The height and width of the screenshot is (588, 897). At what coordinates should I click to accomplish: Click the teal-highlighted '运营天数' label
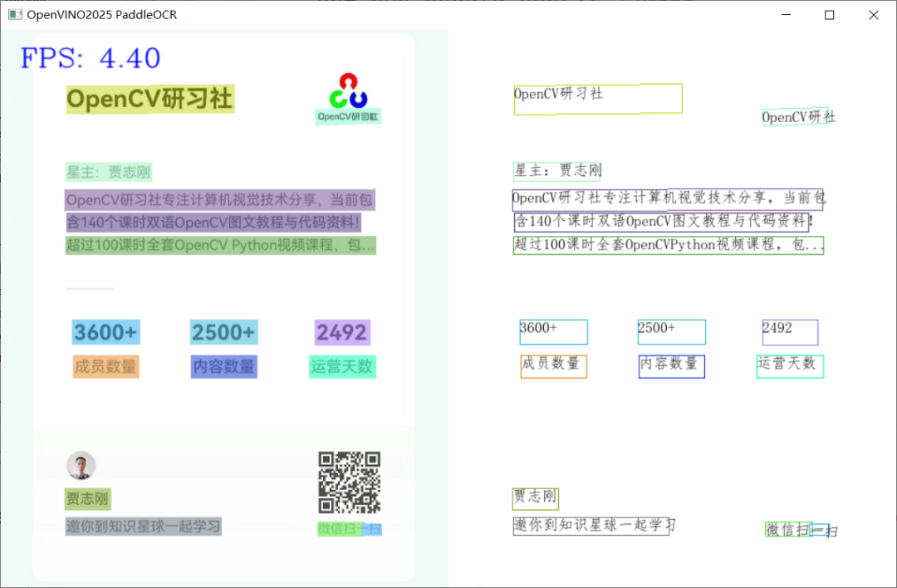342,366
